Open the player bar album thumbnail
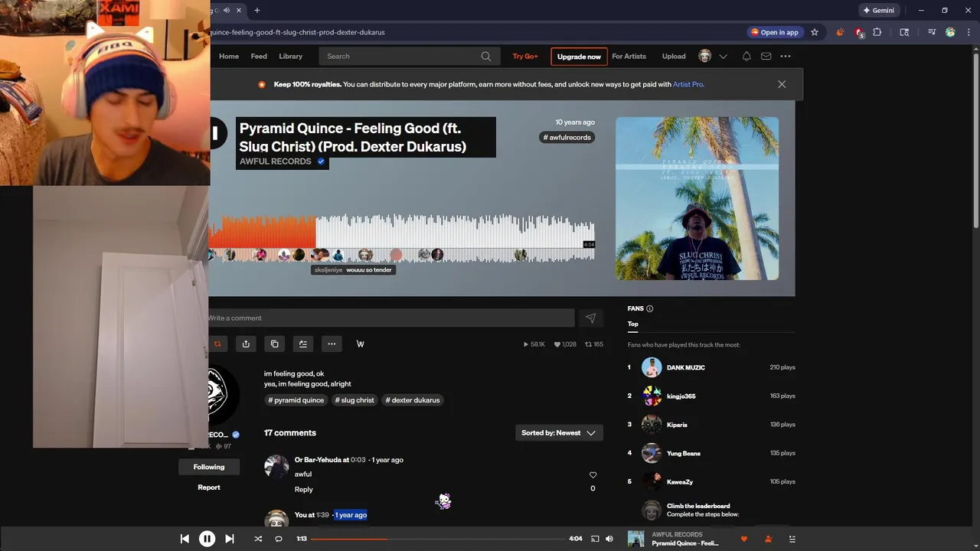 (x=636, y=539)
